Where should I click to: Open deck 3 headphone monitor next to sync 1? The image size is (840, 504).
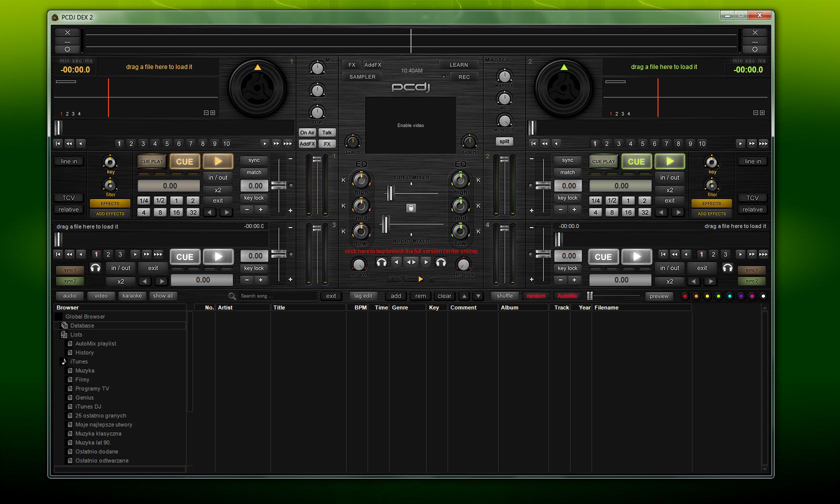point(95,268)
